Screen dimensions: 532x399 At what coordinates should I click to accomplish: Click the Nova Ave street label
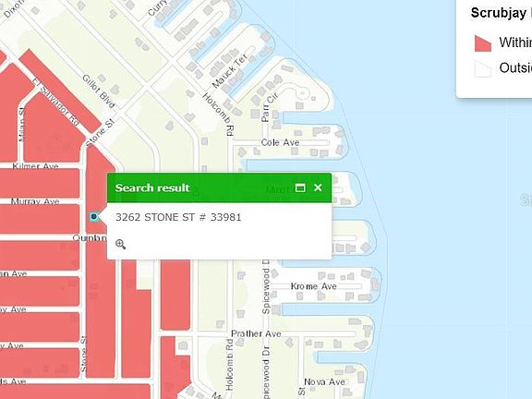pyautogui.click(x=325, y=382)
